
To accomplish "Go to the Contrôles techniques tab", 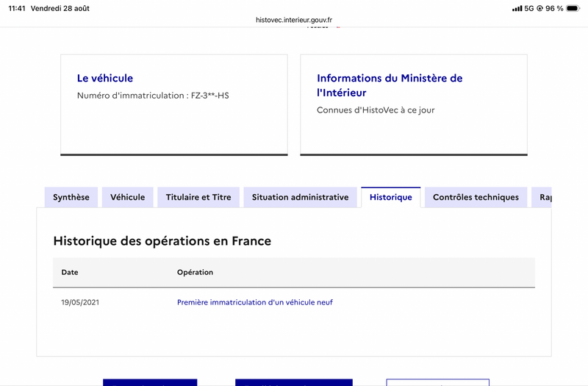I will pyautogui.click(x=476, y=197).
